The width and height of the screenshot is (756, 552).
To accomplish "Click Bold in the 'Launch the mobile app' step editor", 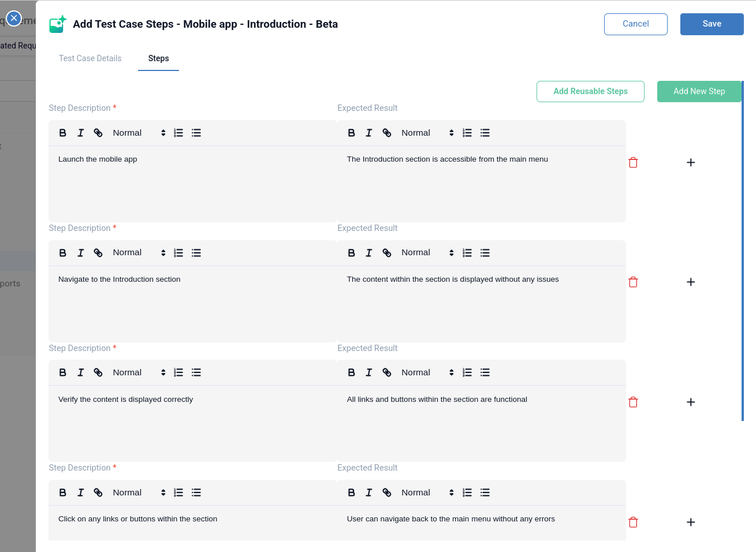I will (63, 133).
